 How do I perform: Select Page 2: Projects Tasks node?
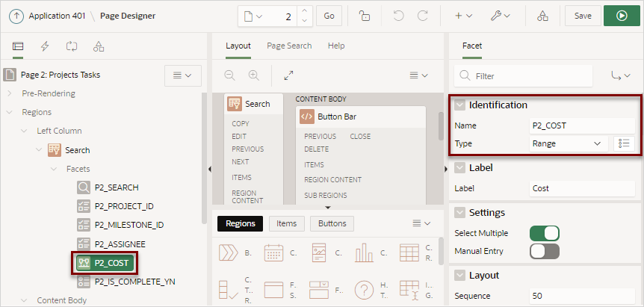pos(61,75)
